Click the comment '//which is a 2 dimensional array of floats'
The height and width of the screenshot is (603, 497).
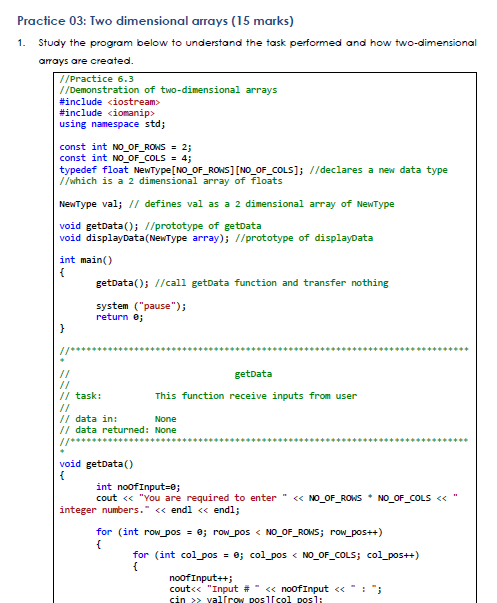click(x=170, y=181)
